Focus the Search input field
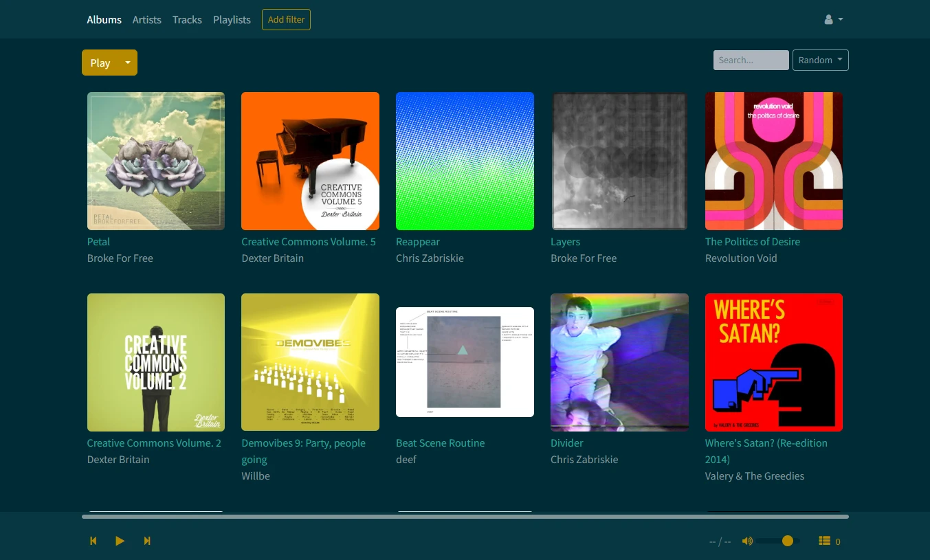 coord(751,60)
